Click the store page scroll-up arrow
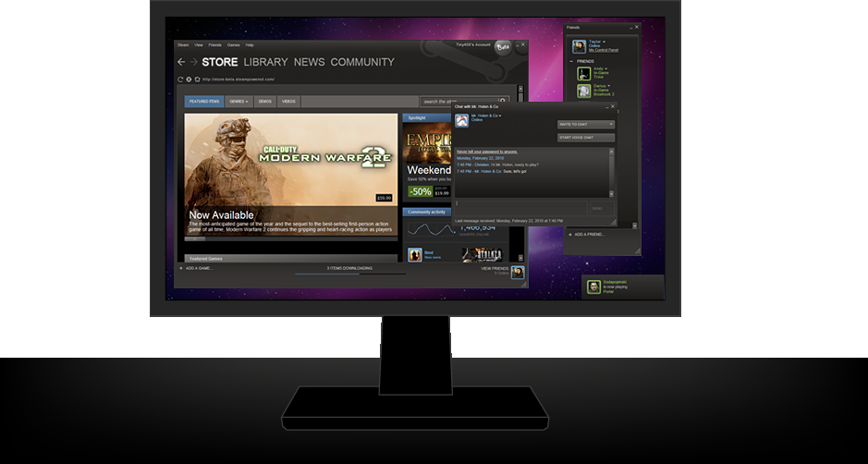This screenshot has width=868, height=464. (x=520, y=89)
